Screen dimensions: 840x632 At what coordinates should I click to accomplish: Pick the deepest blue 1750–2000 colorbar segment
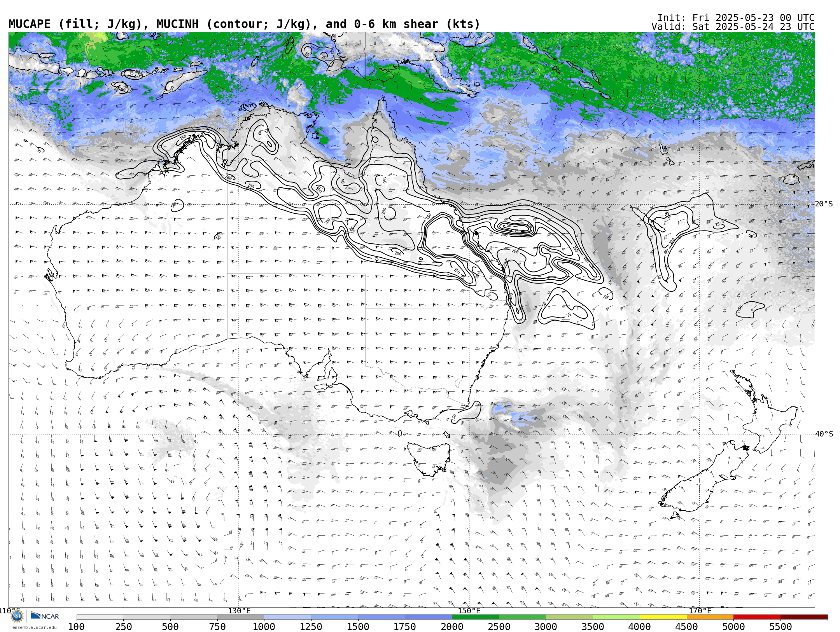[428, 617]
